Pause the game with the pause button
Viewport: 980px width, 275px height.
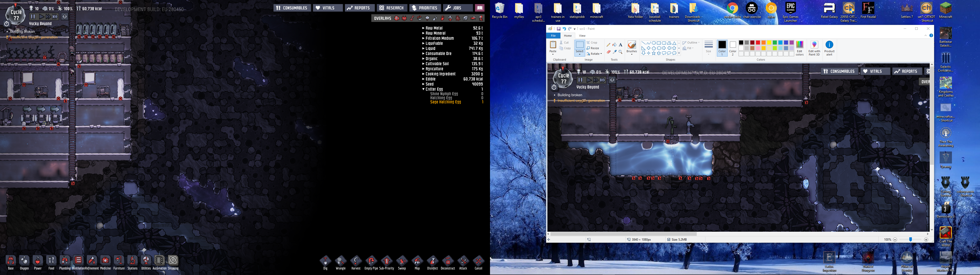point(33,17)
